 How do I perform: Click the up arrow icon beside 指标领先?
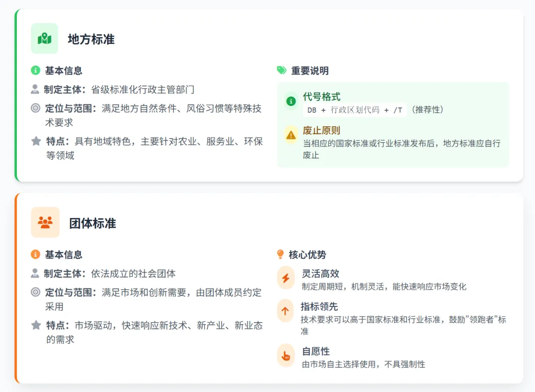285,311
